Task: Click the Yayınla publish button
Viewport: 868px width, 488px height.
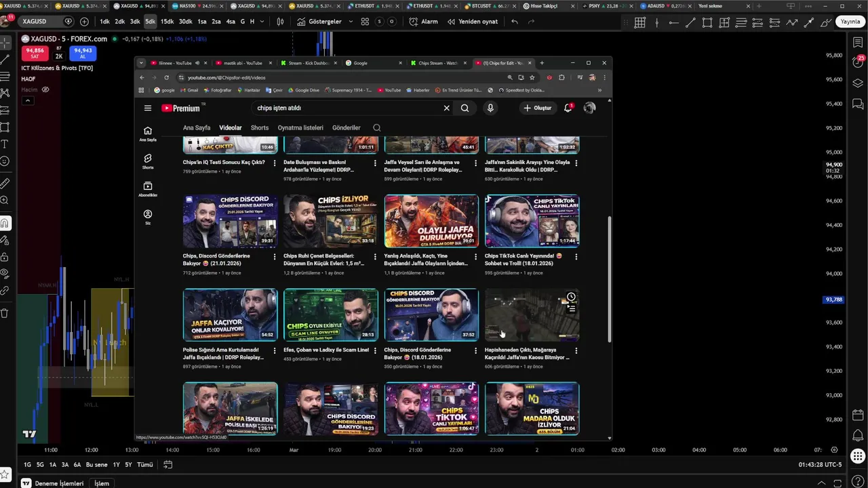Action: click(850, 22)
